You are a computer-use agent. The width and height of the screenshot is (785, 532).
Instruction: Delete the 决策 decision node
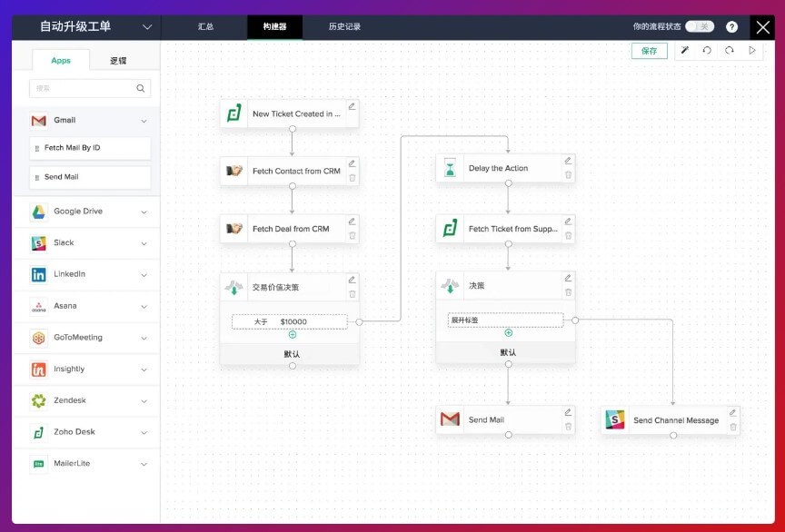point(568,292)
